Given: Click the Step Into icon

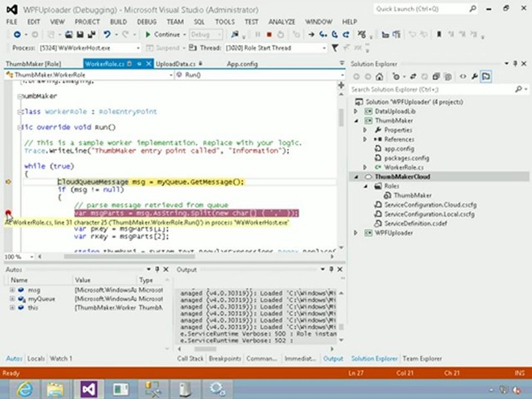Looking at the screenshot, I should click(323, 34).
